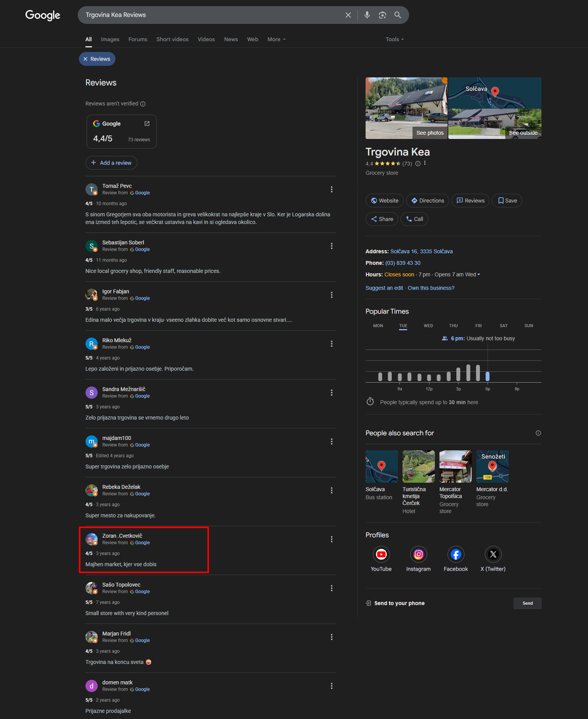
Task: Go to Google homepage logo
Action: [43, 15]
